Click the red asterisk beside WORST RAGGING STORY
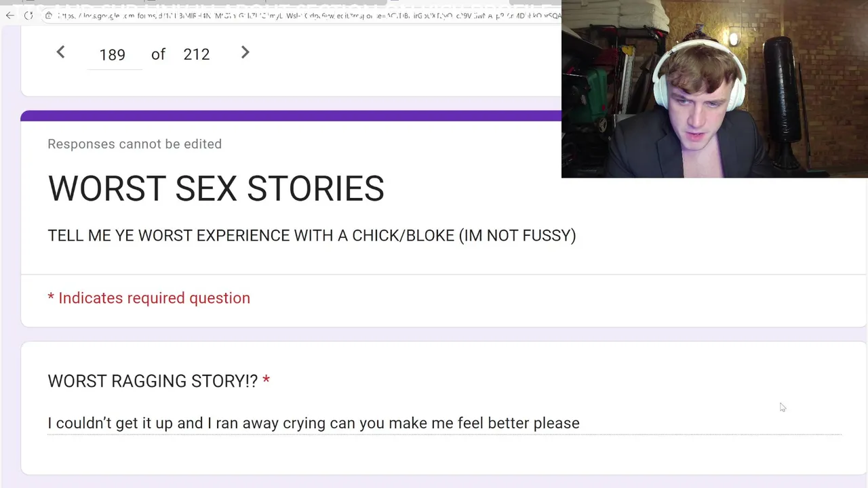 (x=266, y=380)
